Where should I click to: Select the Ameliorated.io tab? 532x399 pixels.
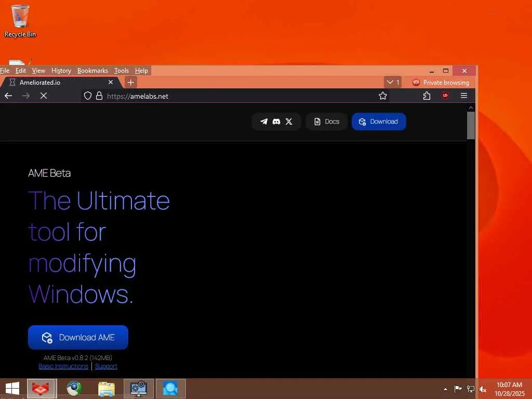61,83
